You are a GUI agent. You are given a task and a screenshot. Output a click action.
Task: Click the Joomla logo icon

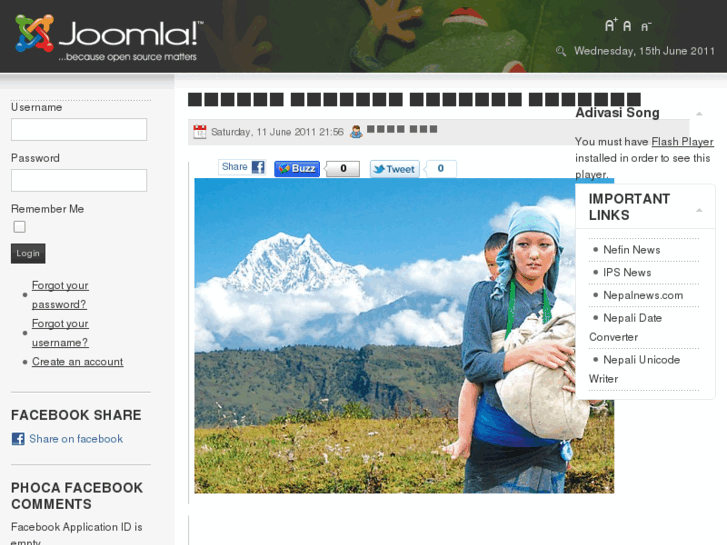34,33
